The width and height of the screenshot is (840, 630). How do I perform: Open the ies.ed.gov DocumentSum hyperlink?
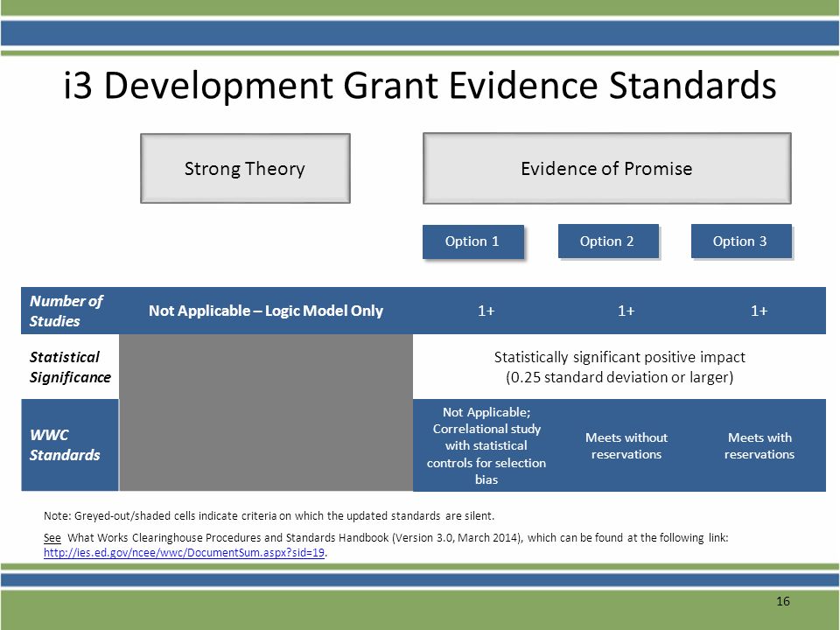tap(185, 552)
